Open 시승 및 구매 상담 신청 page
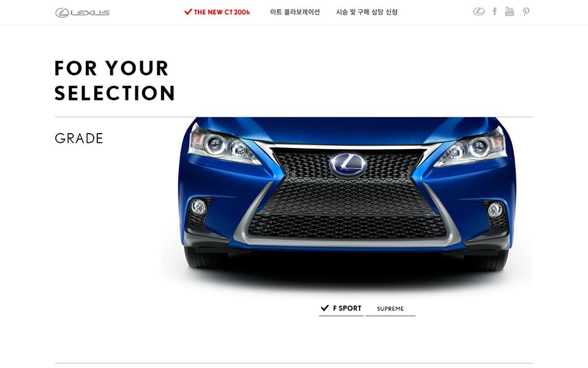 [x=367, y=12]
